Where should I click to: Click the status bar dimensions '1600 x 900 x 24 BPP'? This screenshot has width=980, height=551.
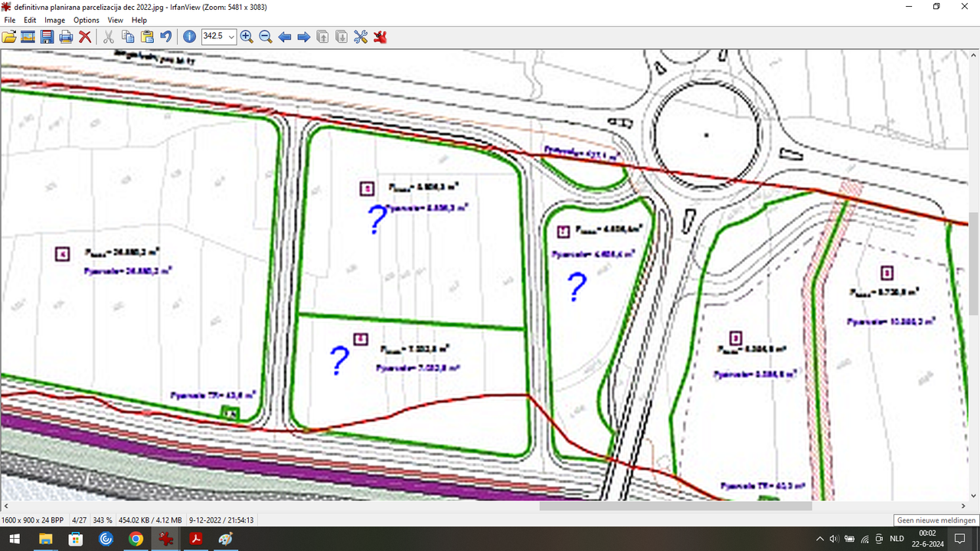(34, 520)
